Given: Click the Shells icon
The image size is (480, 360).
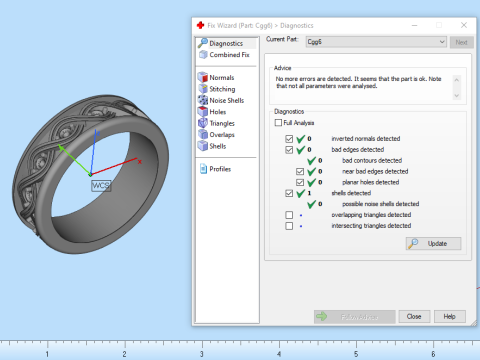Looking at the screenshot, I should click(203, 146).
